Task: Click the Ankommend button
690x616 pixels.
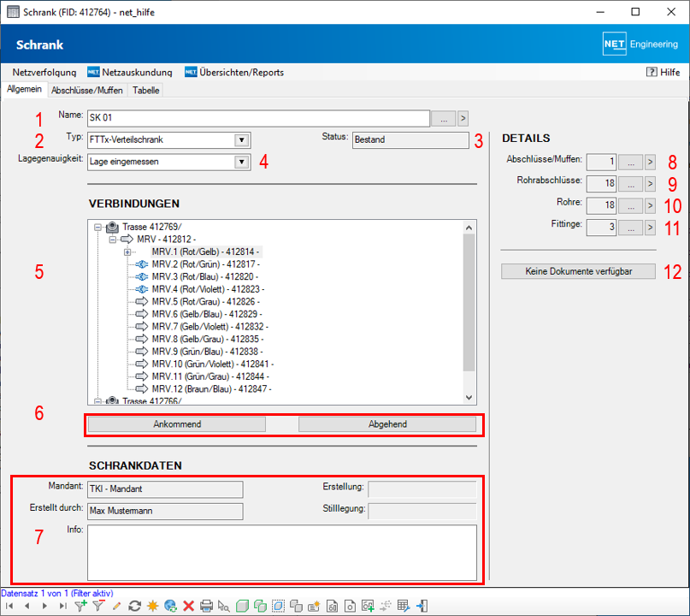Action: [x=177, y=423]
